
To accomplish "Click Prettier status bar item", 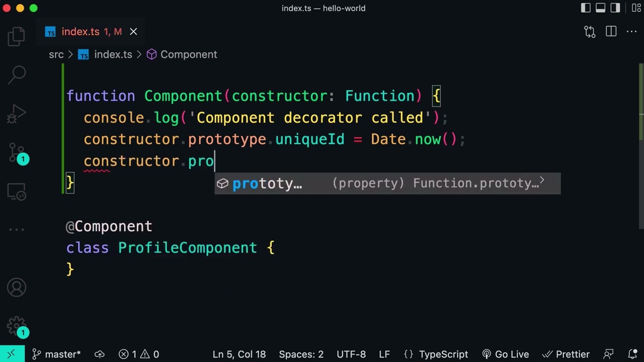I will click(566, 354).
